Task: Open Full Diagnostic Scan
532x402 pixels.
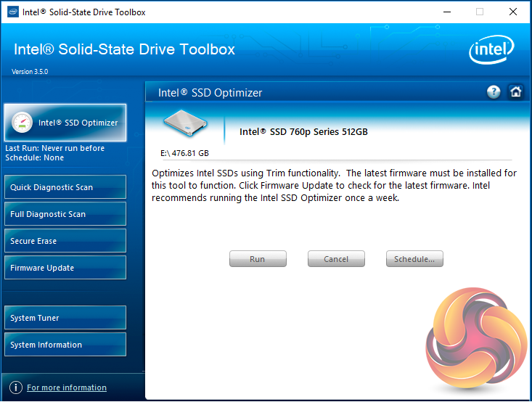Action: pos(65,214)
